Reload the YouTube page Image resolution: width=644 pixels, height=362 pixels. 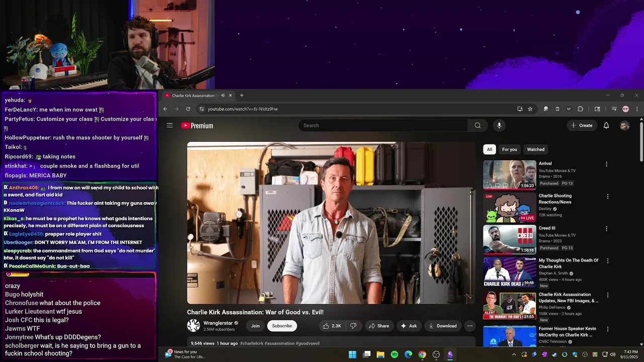click(188, 109)
